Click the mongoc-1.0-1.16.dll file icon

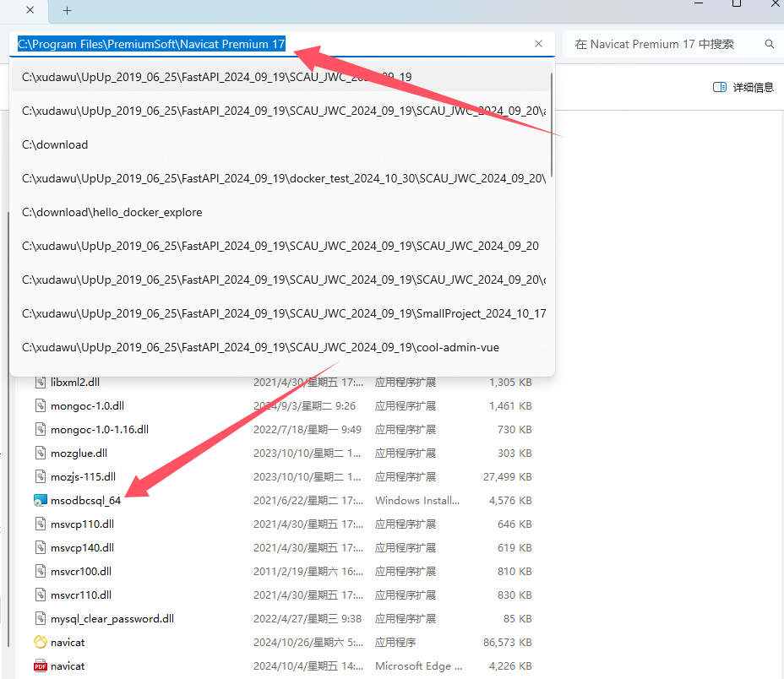(41, 430)
